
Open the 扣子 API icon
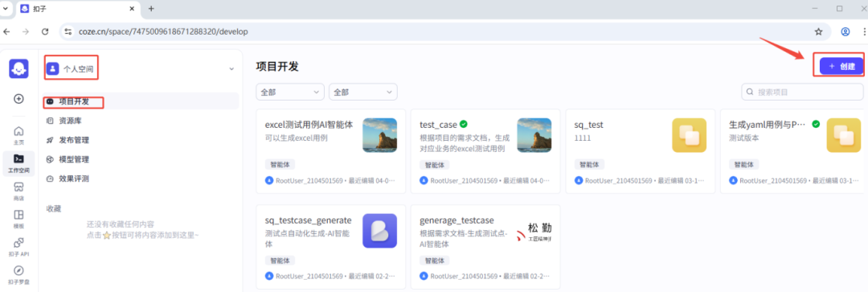(x=18, y=246)
